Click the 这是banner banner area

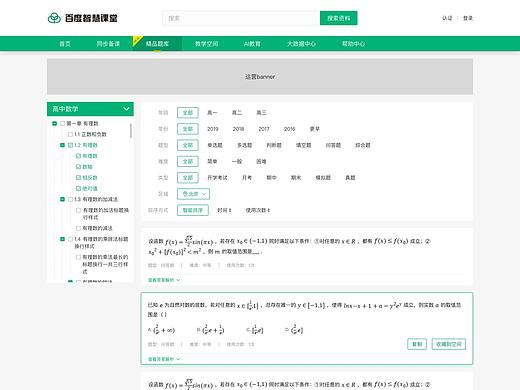(260, 77)
